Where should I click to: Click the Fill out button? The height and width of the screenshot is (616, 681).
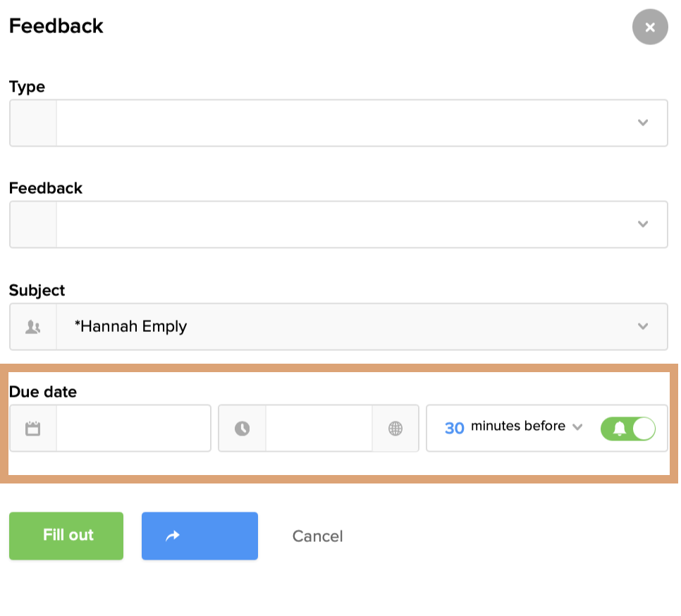66,536
